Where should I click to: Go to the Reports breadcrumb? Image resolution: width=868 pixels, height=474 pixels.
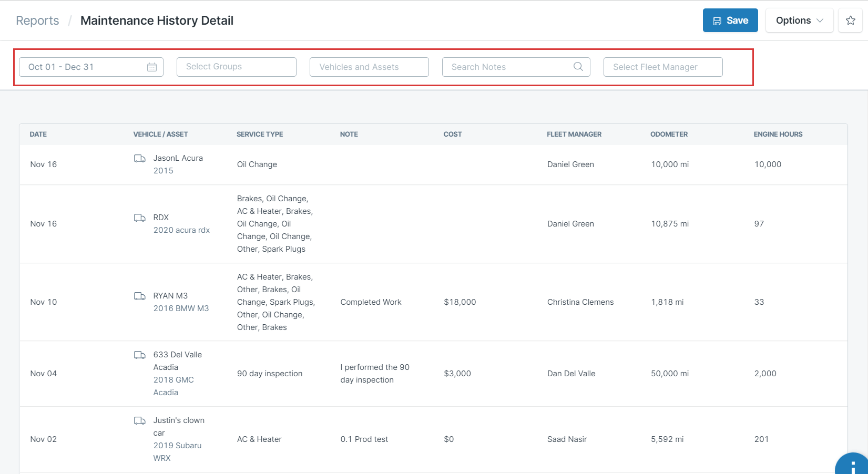[37, 20]
